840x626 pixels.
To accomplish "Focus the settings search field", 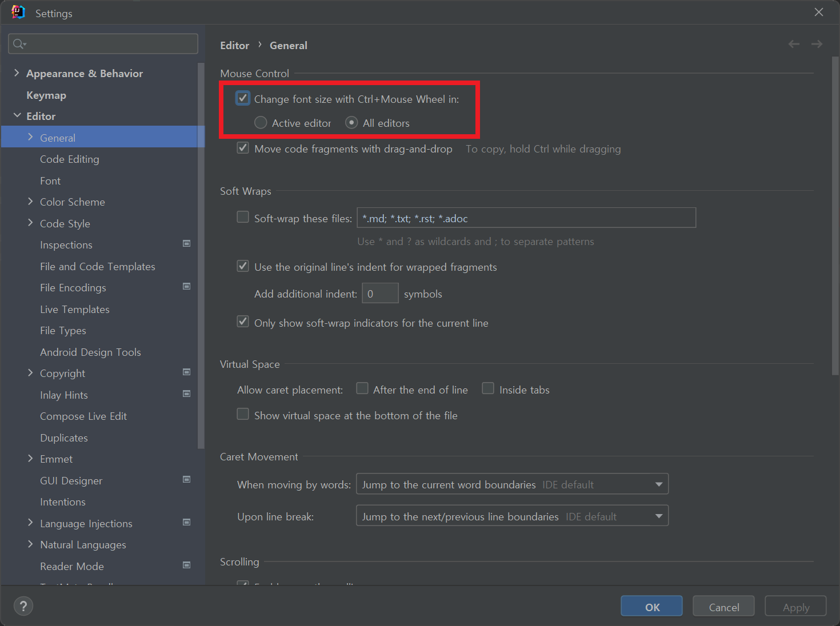I will 103,44.
